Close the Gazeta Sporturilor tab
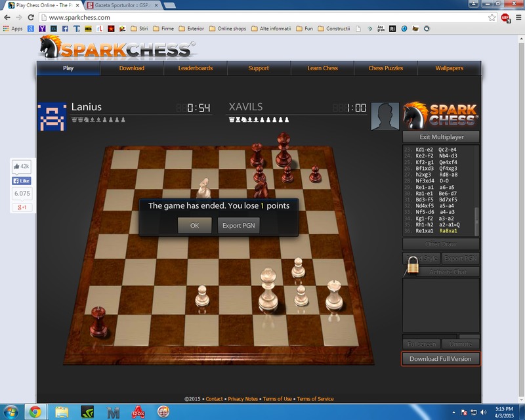Screen dimensions: 525x420 pos(156,5)
